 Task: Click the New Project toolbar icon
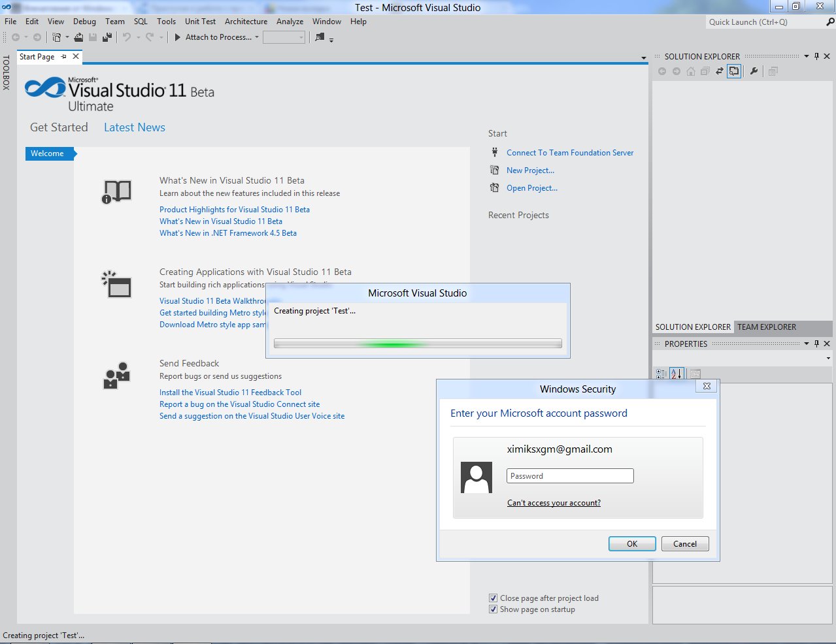(x=57, y=37)
